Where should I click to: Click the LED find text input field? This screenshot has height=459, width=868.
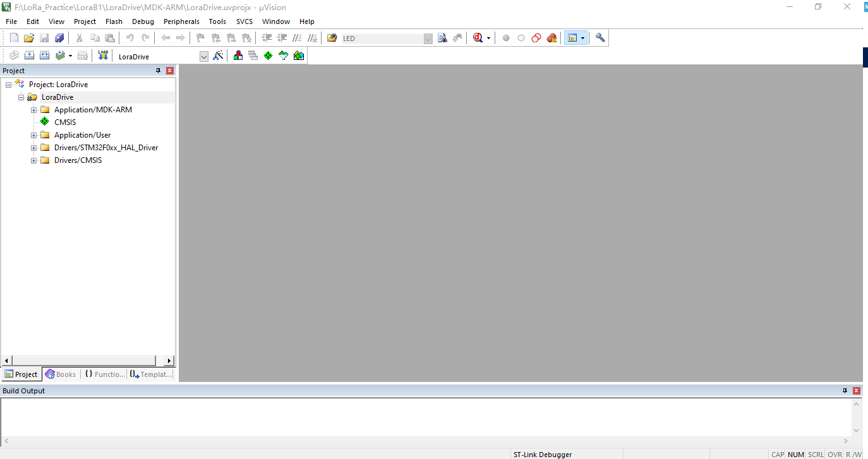[382, 39]
